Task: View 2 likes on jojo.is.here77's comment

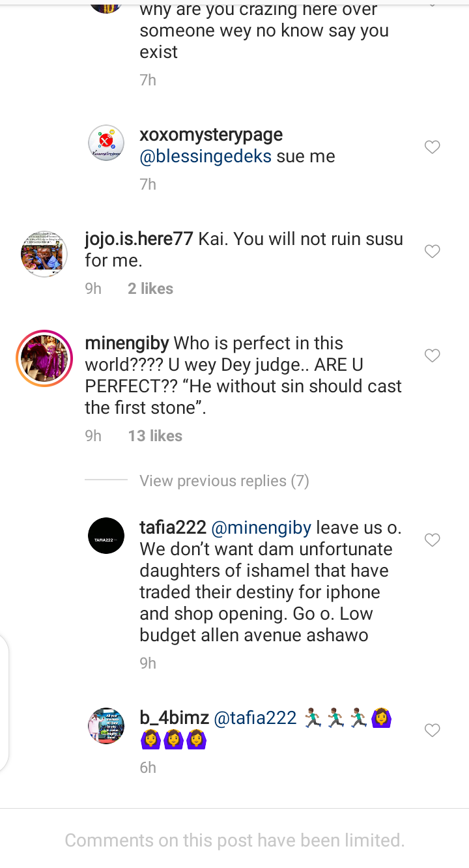Action: click(150, 289)
